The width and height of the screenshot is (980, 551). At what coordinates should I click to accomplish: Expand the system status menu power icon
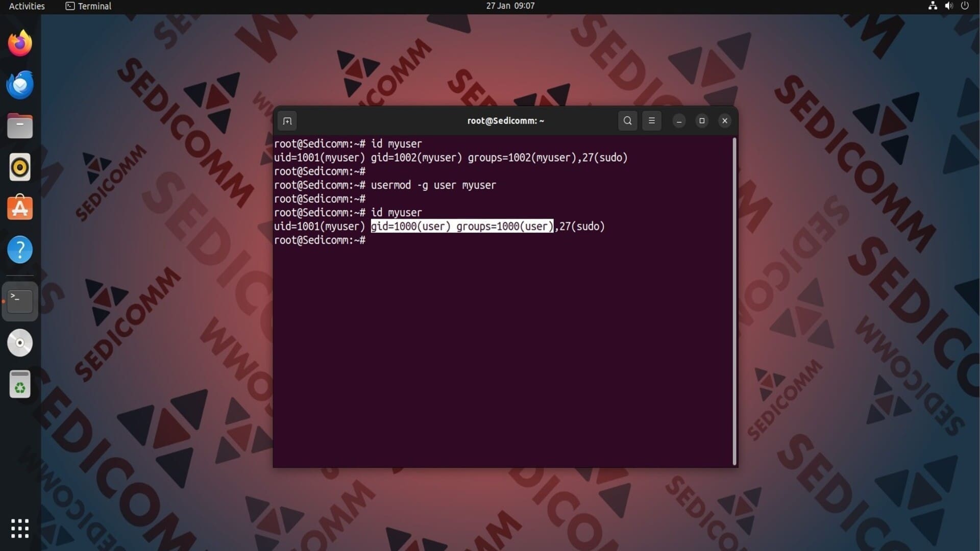click(965, 6)
